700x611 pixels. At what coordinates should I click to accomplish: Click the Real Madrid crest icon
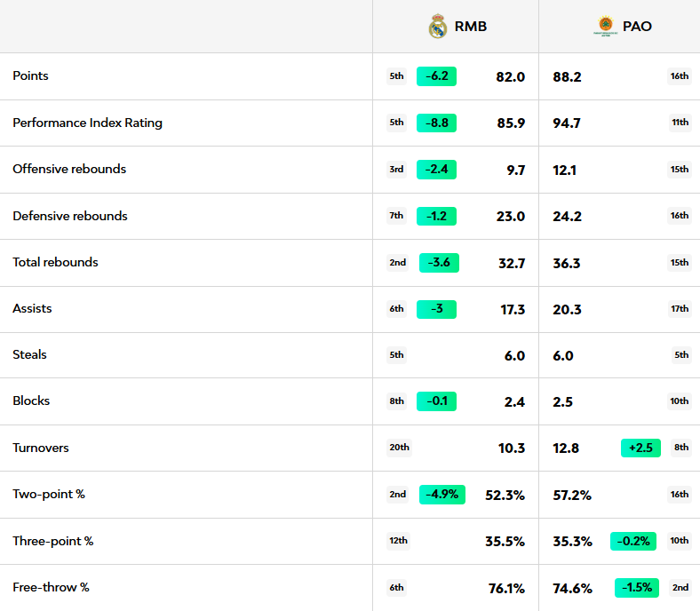tap(438, 27)
